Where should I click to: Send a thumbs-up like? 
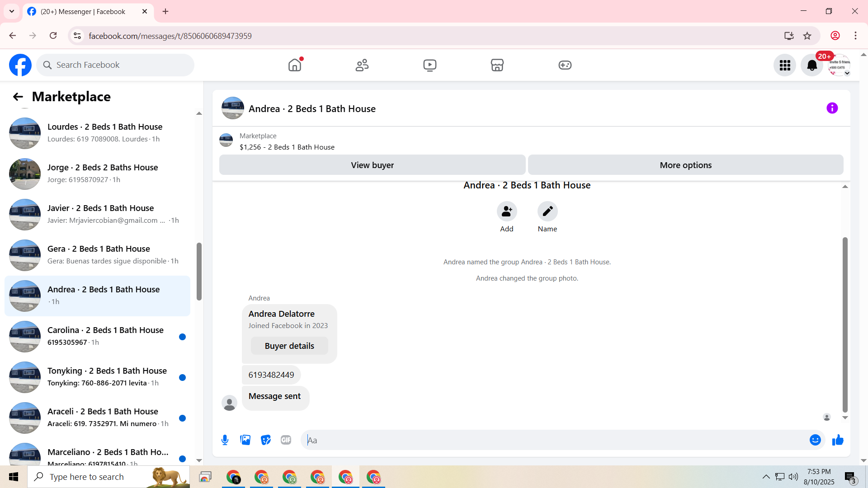(838, 440)
